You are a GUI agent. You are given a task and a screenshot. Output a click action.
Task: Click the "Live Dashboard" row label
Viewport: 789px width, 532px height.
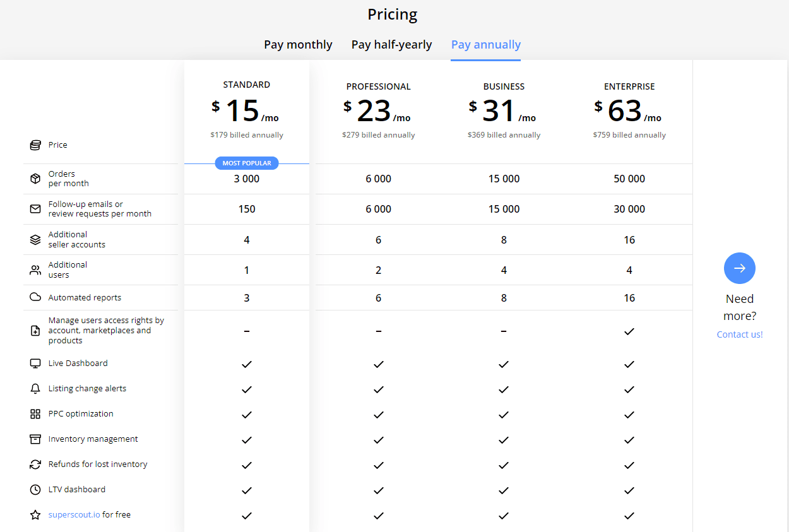click(78, 364)
